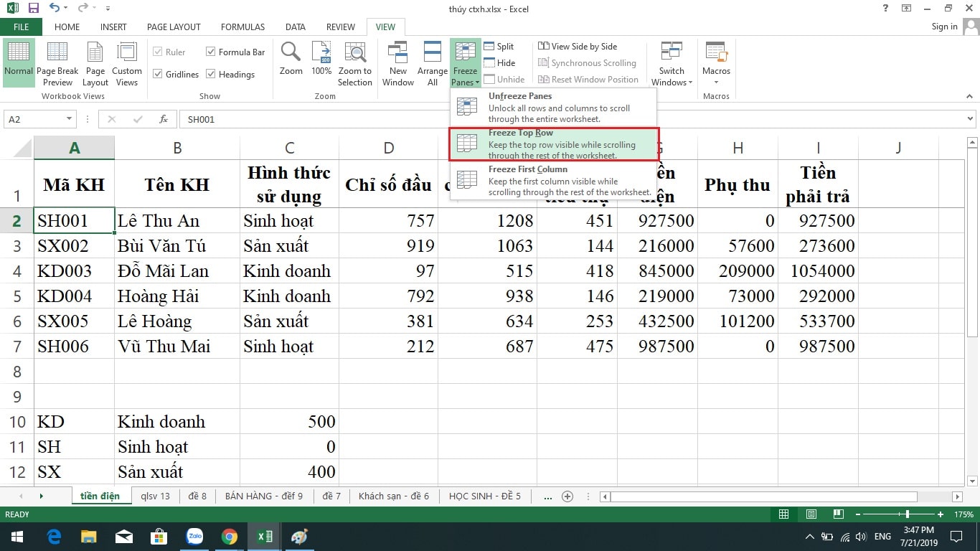Image resolution: width=980 pixels, height=551 pixels.
Task: Open Zalo from the taskbar
Action: coord(194,536)
